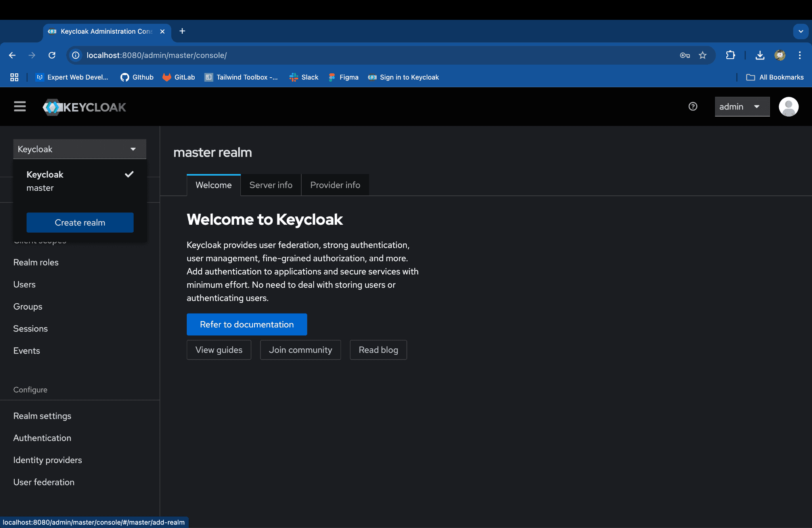
Task: Click the browser address bar URL
Action: [157, 55]
